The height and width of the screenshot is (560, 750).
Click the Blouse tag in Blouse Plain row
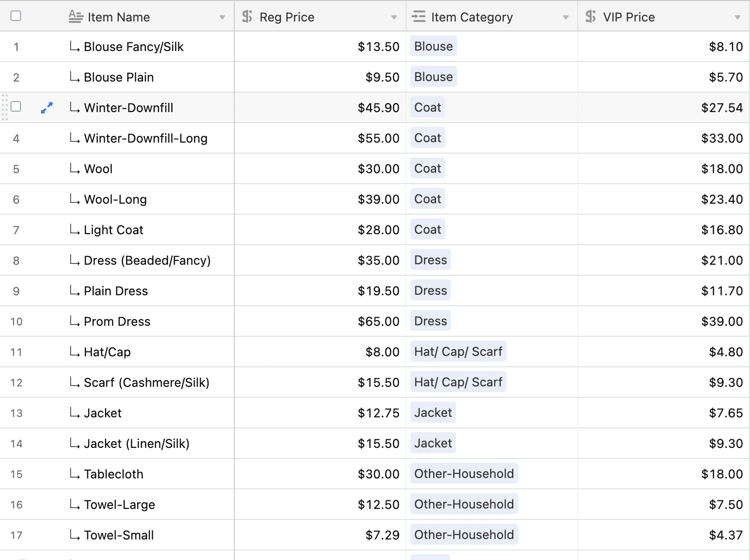coord(433,77)
